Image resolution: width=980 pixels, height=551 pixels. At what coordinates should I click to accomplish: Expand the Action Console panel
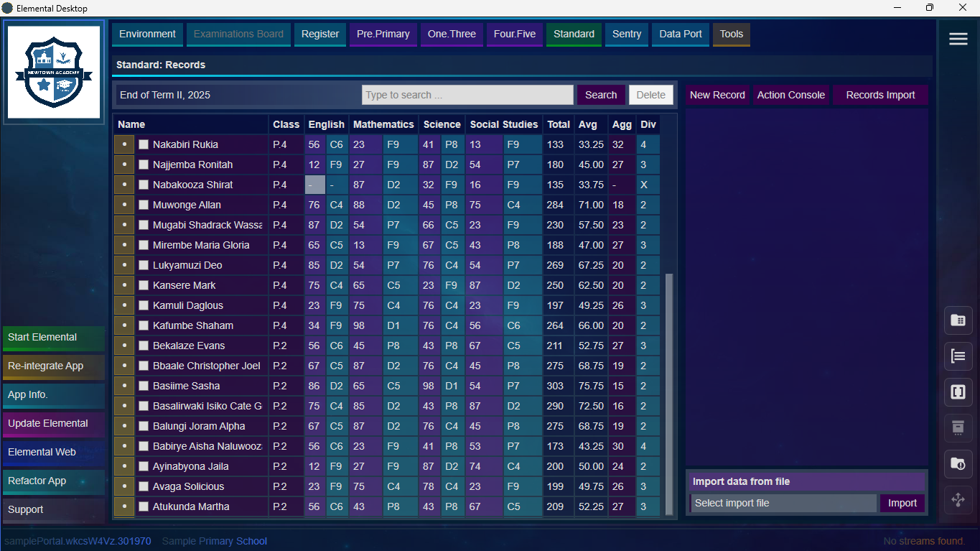(x=790, y=95)
